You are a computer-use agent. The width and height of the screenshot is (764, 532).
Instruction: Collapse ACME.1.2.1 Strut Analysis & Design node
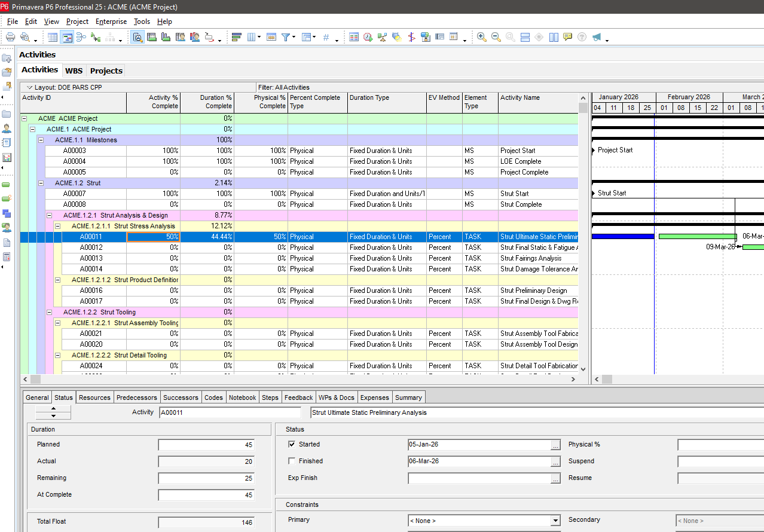point(49,215)
